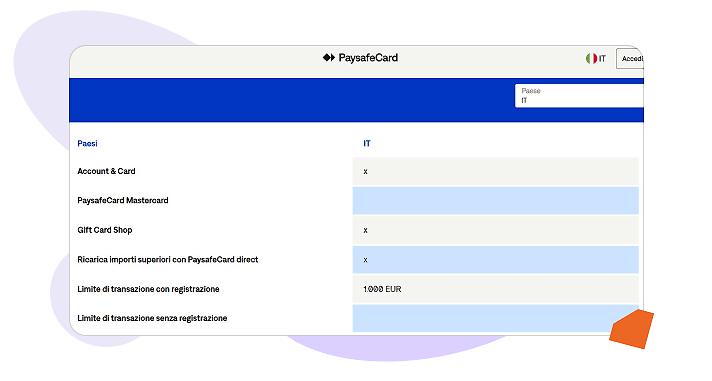712x381 pixels.
Task: Select Ricarica importi superiori con PaysafeCard direct
Action: (168, 259)
